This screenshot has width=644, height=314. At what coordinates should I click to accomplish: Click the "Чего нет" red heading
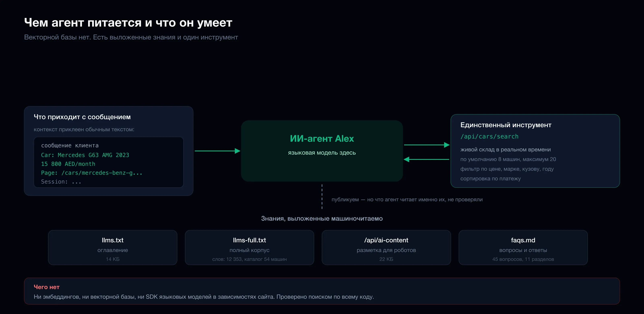click(x=46, y=287)
